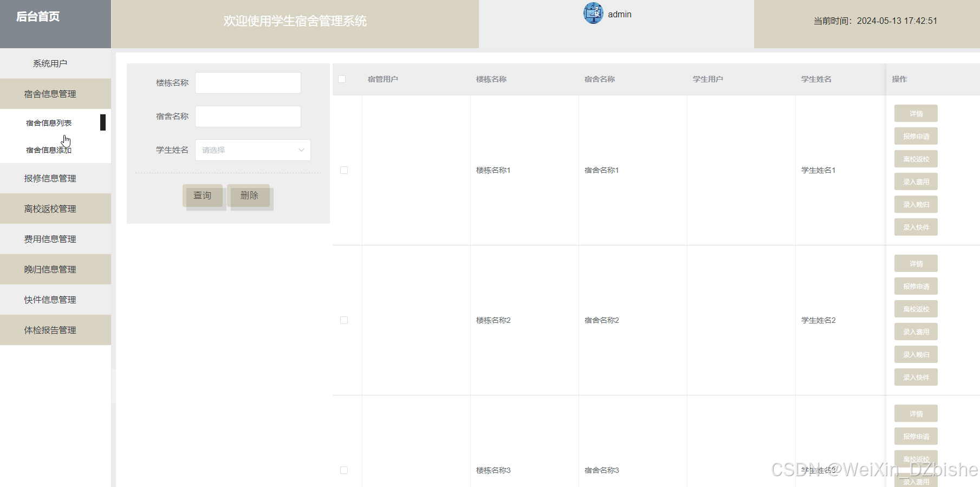
Task: Click 报修申请 for 学生姓名2 row
Action: point(916,287)
